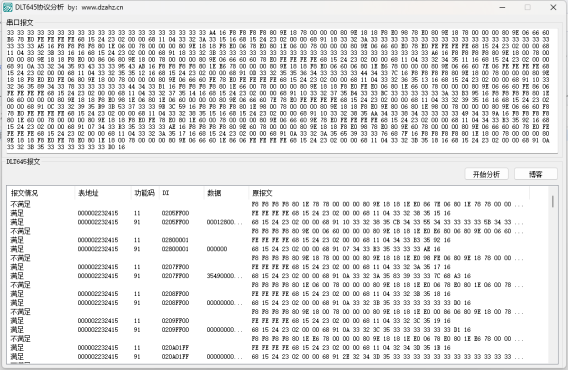Select row with DI 020A01FF and code 11

[279, 348]
